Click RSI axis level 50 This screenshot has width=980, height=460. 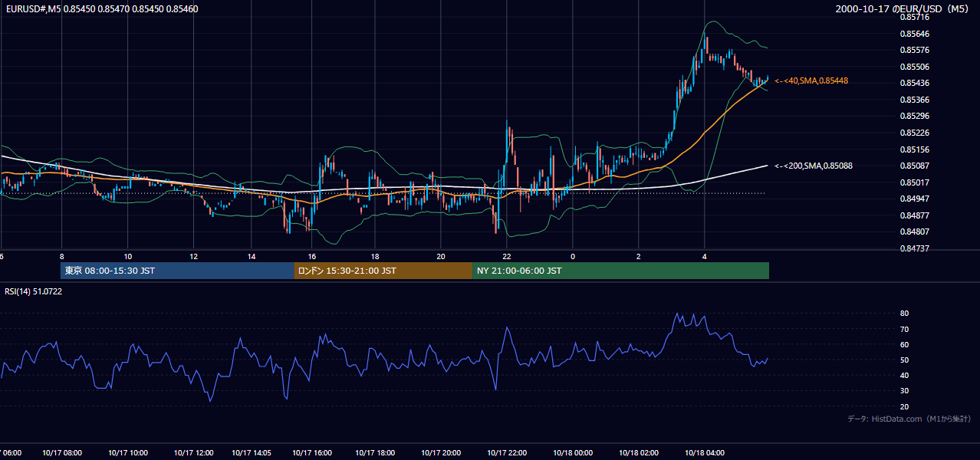(x=904, y=360)
